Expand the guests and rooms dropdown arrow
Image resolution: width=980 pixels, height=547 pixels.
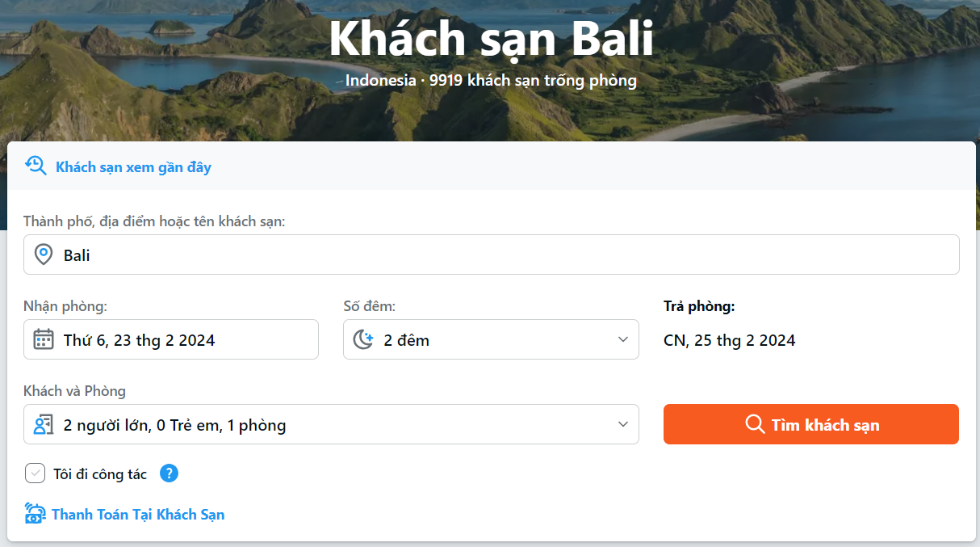click(622, 424)
